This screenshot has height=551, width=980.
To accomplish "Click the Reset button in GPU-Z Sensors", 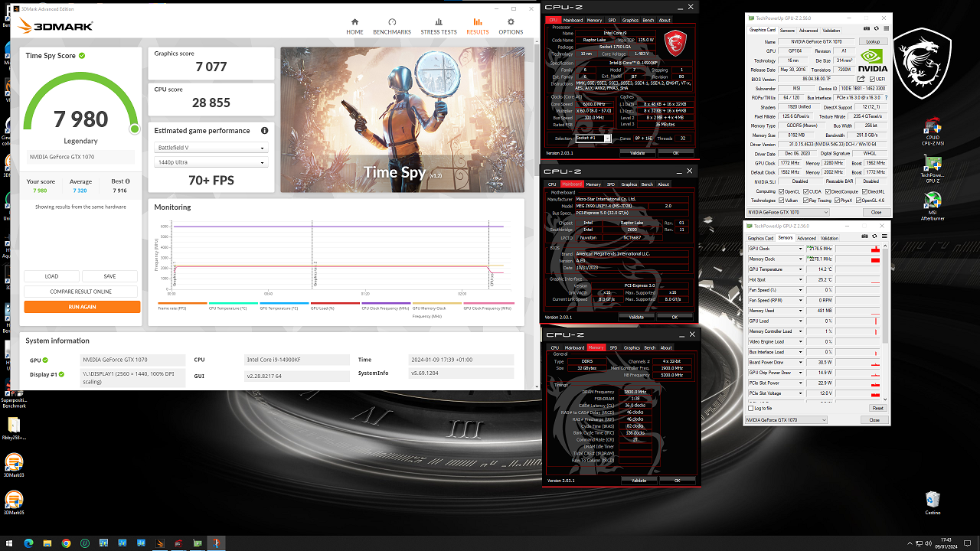I will pyautogui.click(x=877, y=408).
